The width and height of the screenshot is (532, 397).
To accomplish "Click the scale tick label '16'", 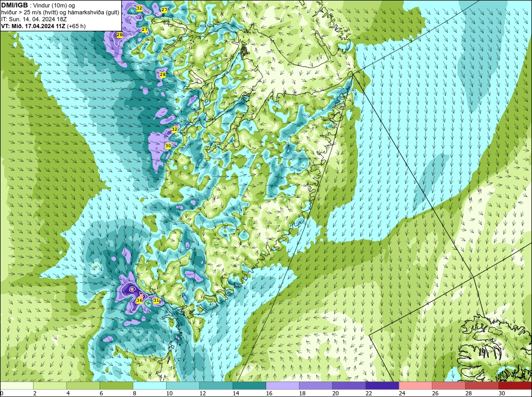I will point(269,393).
